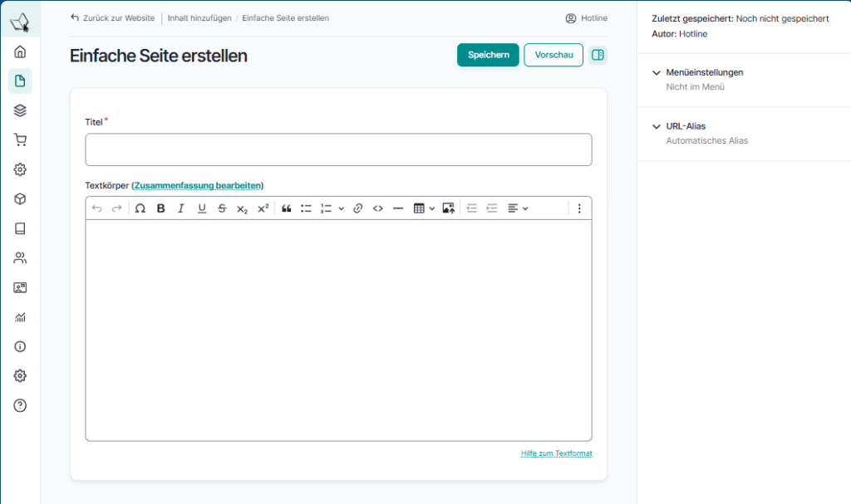Insert a link using the chain icon
The height and width of the screenshot is (504, 851).
357,208
